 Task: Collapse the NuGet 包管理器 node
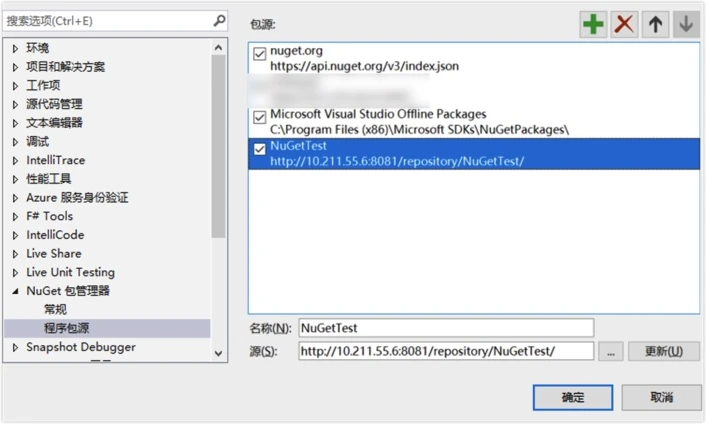click(x=15, y=291)
